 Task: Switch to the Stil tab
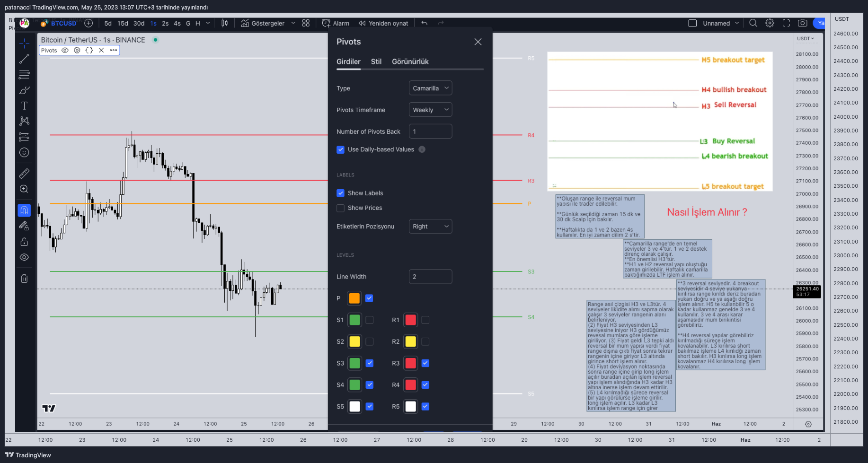coord(376,61)
